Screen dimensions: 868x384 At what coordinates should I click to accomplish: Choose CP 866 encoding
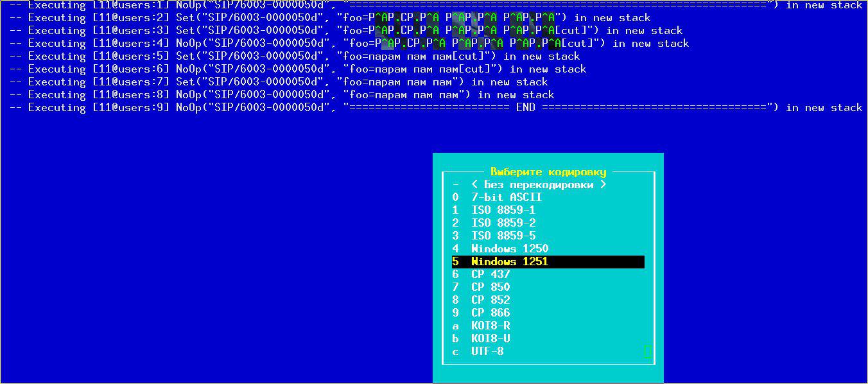coord(490,313)
